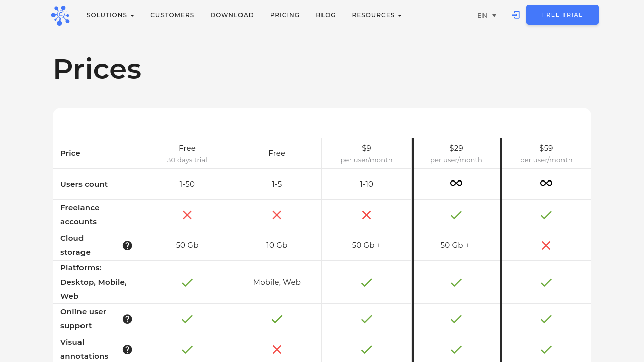Click green check for Platforms in $9 column
644x362 pixels.
366,282
